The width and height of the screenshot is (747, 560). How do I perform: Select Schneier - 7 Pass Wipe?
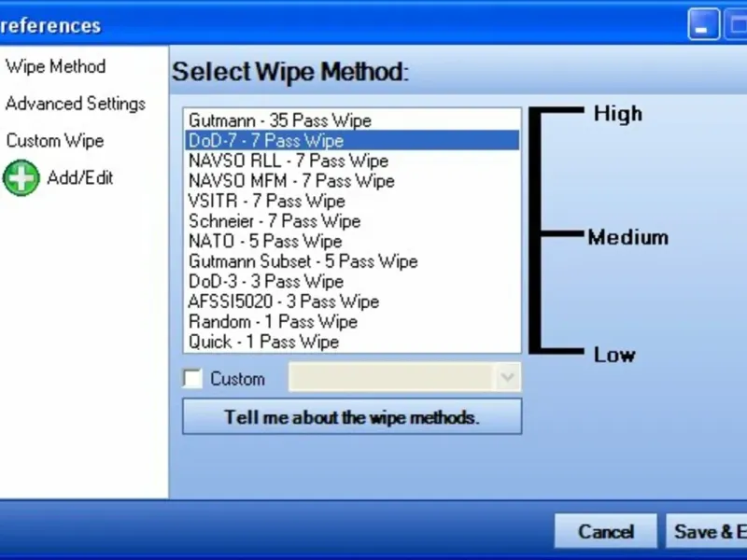pyautogui.click(x=352, y=221)
